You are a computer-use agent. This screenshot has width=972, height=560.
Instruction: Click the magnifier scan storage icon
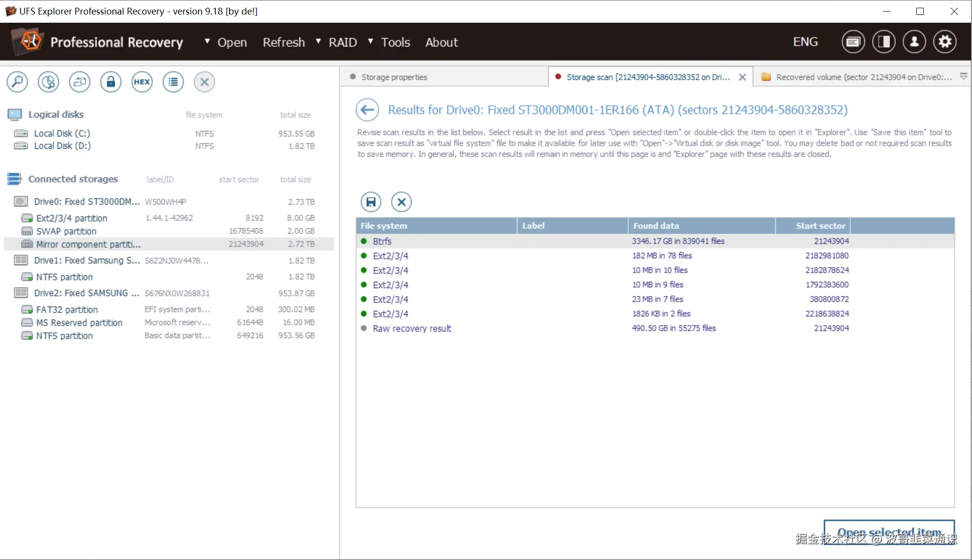[x=17, y=82]
